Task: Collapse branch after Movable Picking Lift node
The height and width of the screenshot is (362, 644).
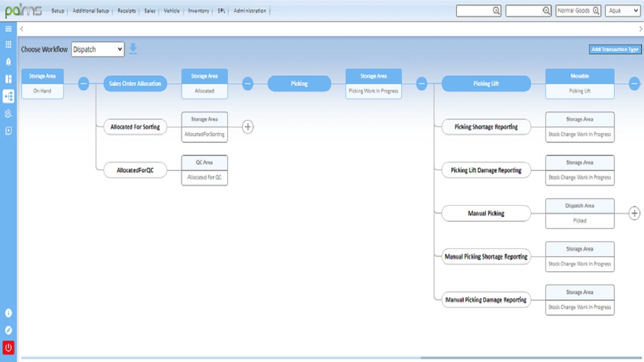Action: [x=634, y=84]
